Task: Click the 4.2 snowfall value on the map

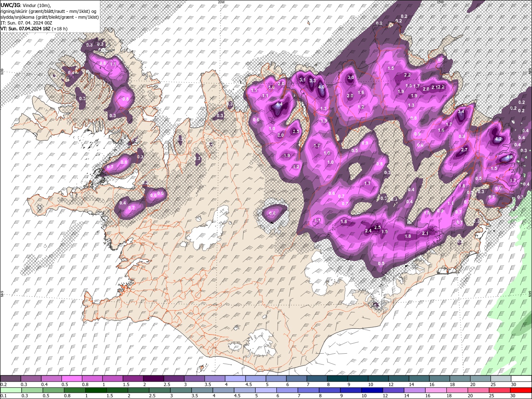Action: click(499, 140)
